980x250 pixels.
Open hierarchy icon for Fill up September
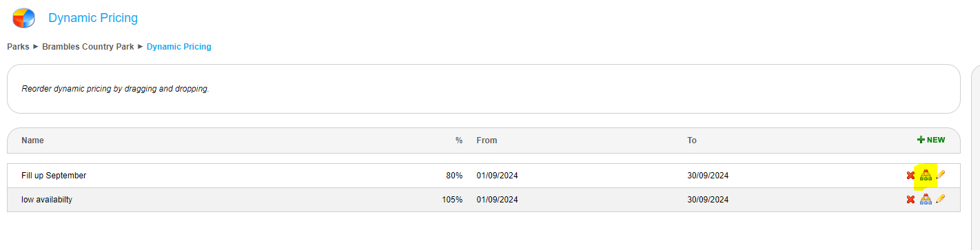pyautogui.click(x=926, y=175)
